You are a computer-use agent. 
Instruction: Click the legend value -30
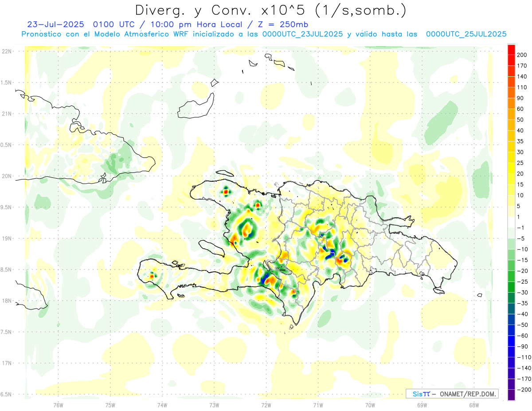[x=523, y=293]
